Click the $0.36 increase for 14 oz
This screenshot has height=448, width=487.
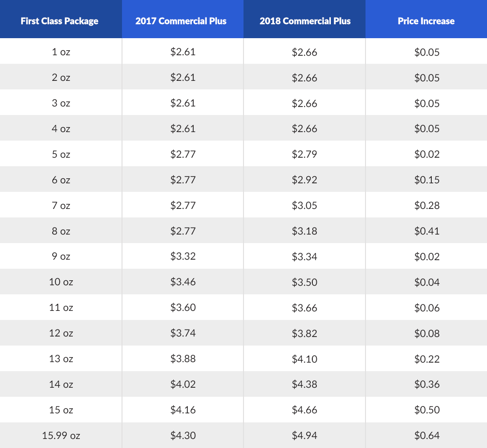click(426, 384)
